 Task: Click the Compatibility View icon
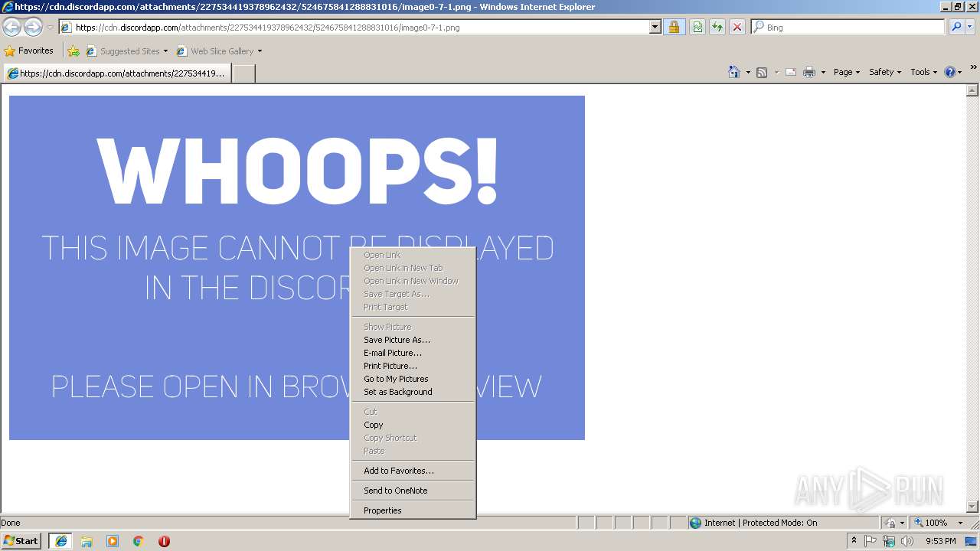coord(697,27)
